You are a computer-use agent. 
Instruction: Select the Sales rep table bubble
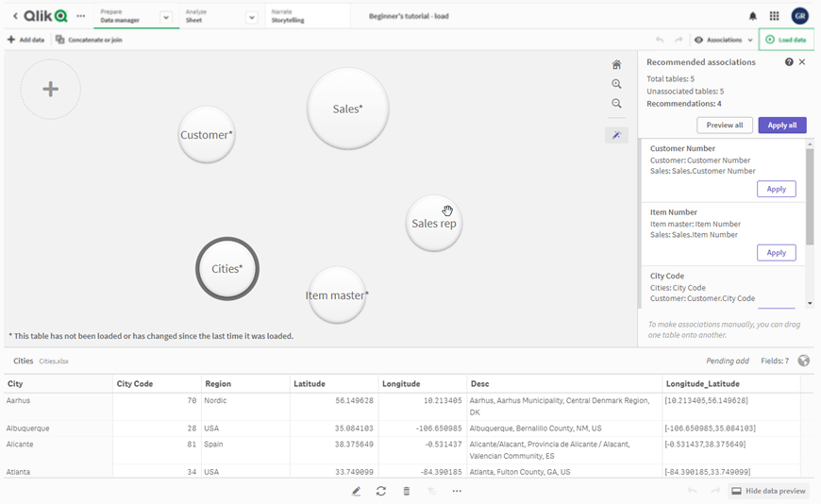pyautogui.click(x=433, y=223)
